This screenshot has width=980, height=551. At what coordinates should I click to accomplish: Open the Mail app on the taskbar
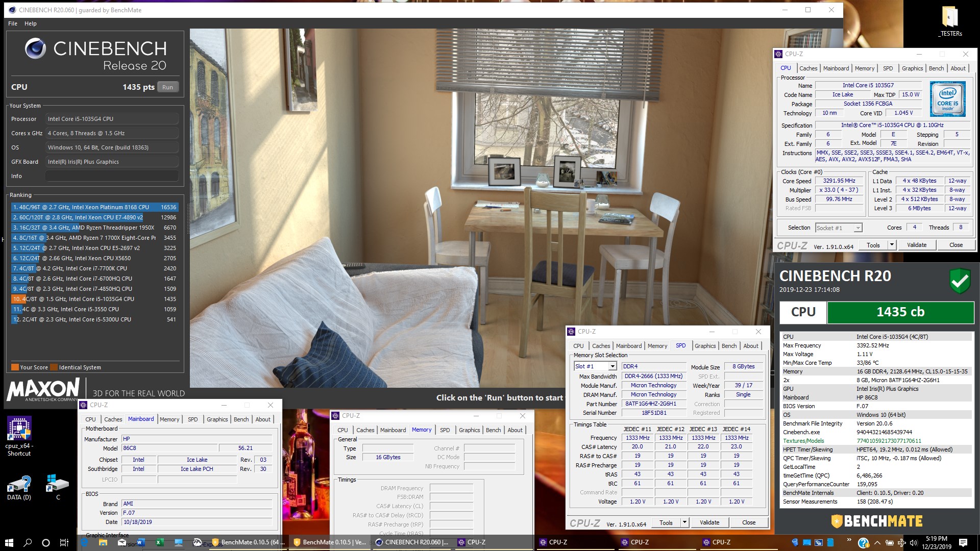point(121,542)
